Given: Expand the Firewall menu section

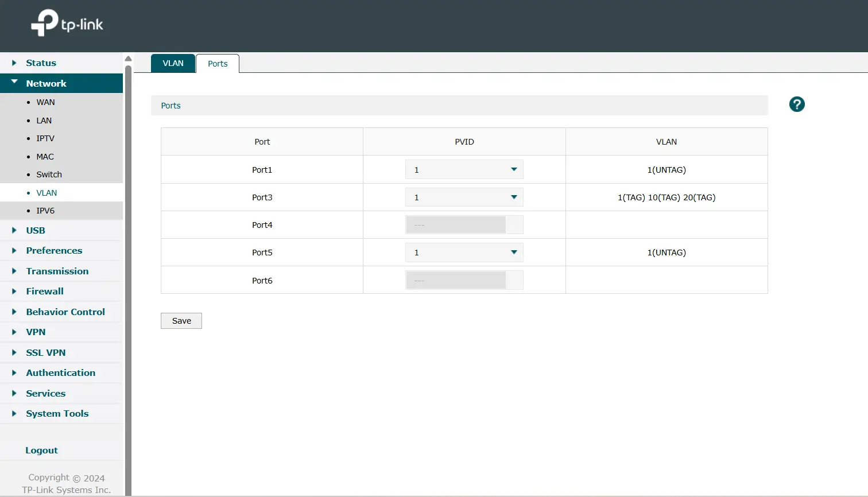Looking at the screenshot, I should click(44, 292).
